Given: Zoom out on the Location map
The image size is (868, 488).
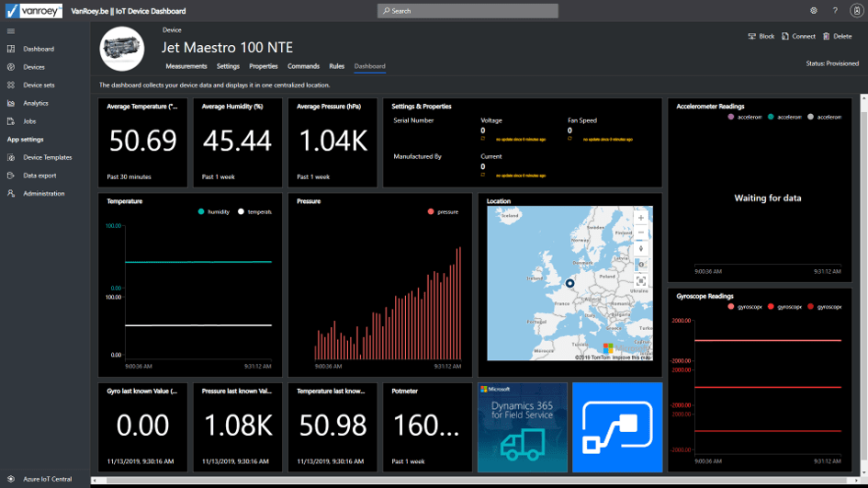Looking at the screenshot, I should pos(641,233).
